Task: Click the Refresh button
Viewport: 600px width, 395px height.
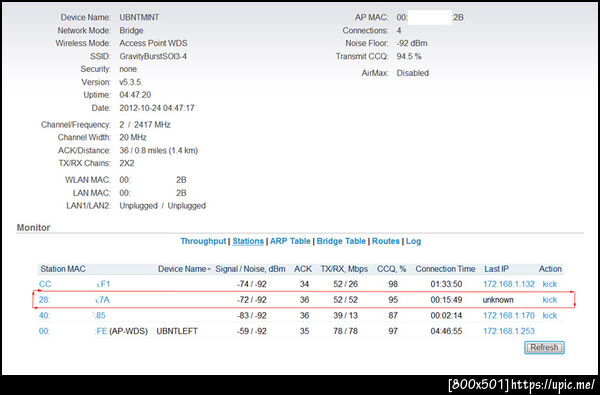Action: 544,348
